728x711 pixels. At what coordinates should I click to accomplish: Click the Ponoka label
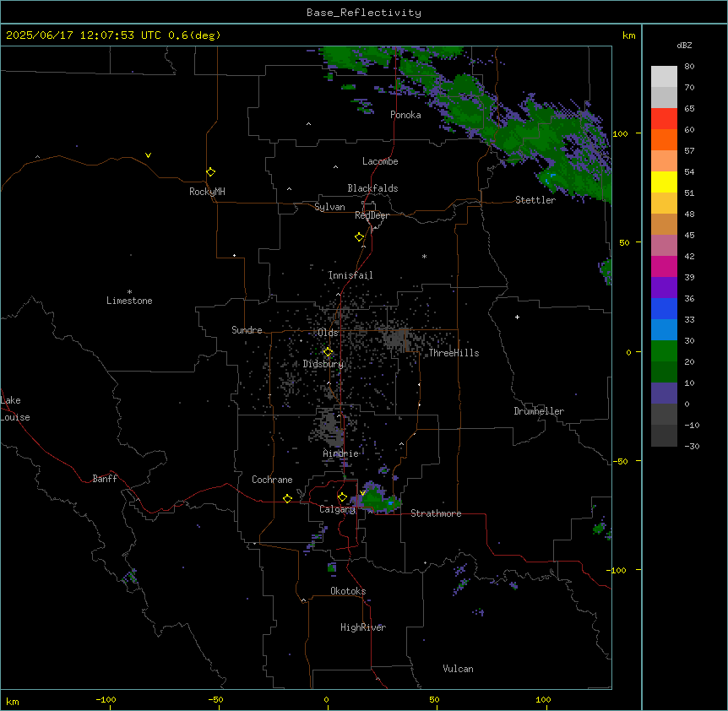click(405, 115)
